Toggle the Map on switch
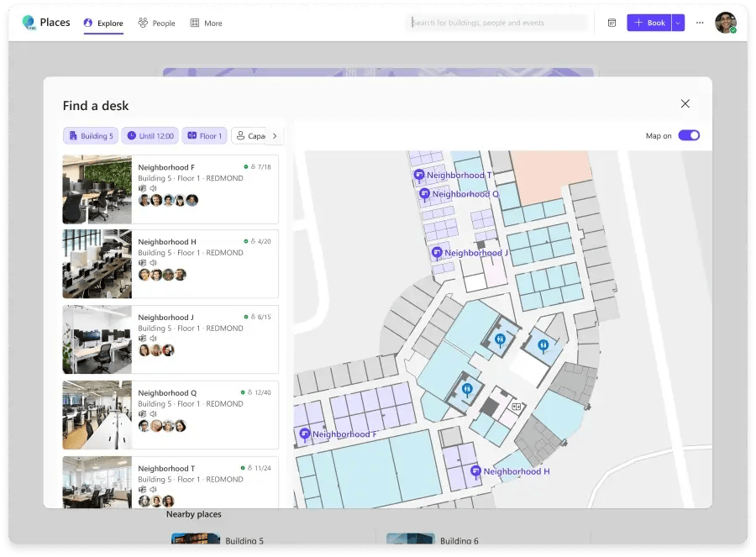Viewport: 756px width, 557px height. coord(690,135)
